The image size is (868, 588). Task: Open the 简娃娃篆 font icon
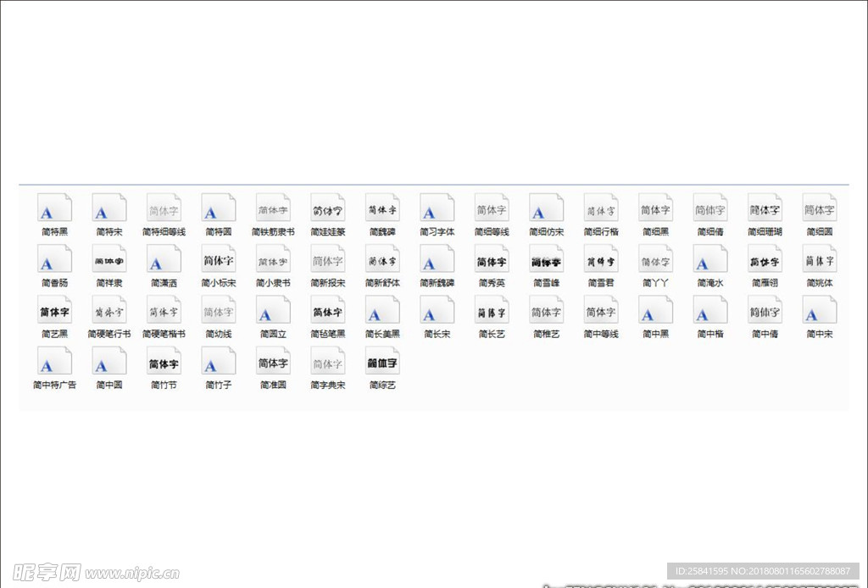click(327, 208)
